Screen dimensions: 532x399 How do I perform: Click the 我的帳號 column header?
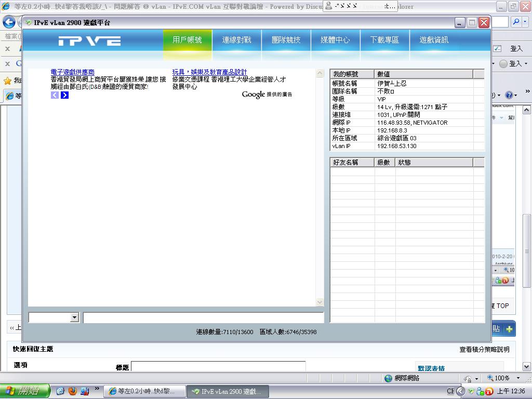tap(352, 74)
